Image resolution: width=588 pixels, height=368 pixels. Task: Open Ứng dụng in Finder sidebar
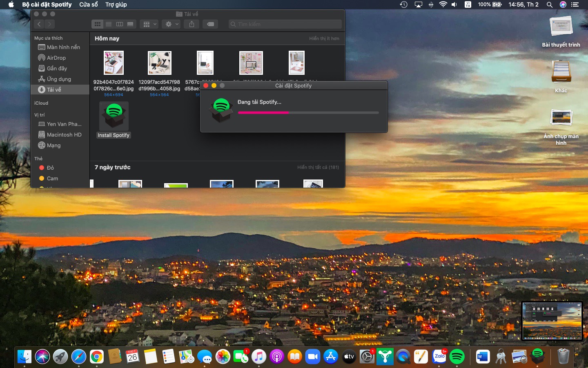pyautogui.click(x=60, y=79)
